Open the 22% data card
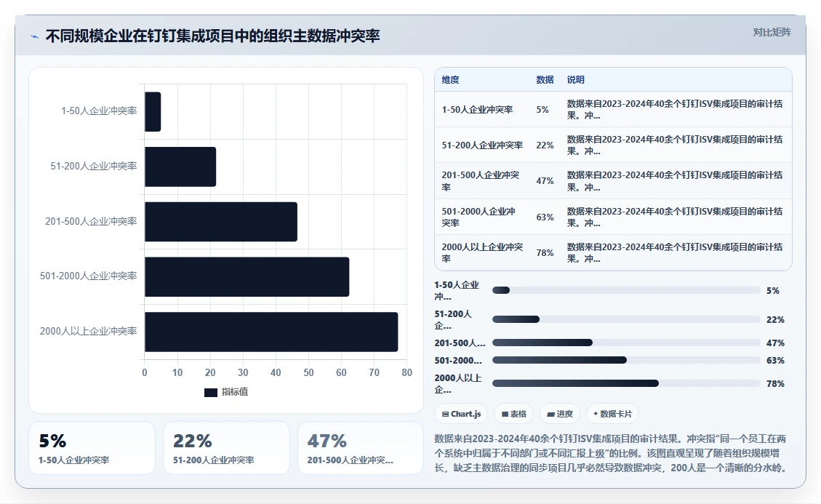 [226, 448]
